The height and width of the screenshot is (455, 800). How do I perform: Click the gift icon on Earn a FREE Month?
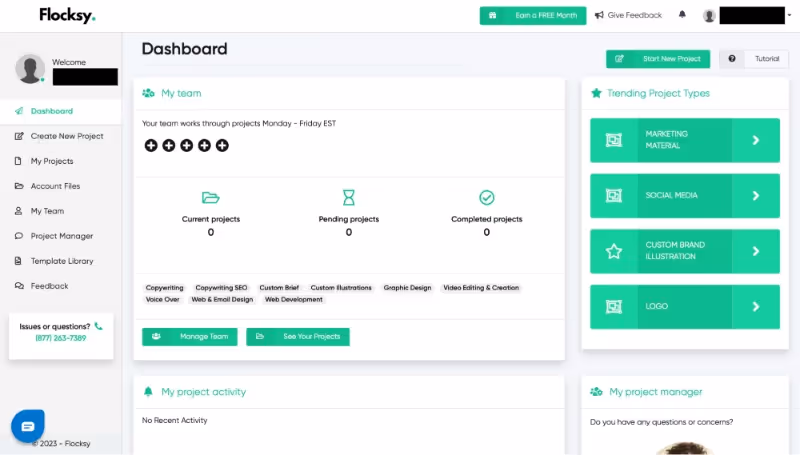click(492, 15)
